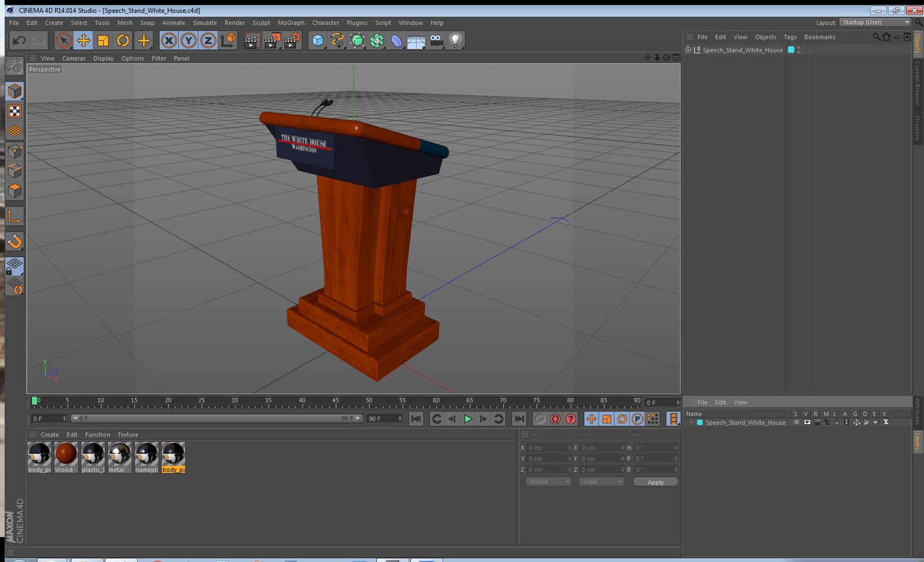Open Object Manager Tags menu
The height and width of the screenshot is (562, 924).
[x=790, y=37]
